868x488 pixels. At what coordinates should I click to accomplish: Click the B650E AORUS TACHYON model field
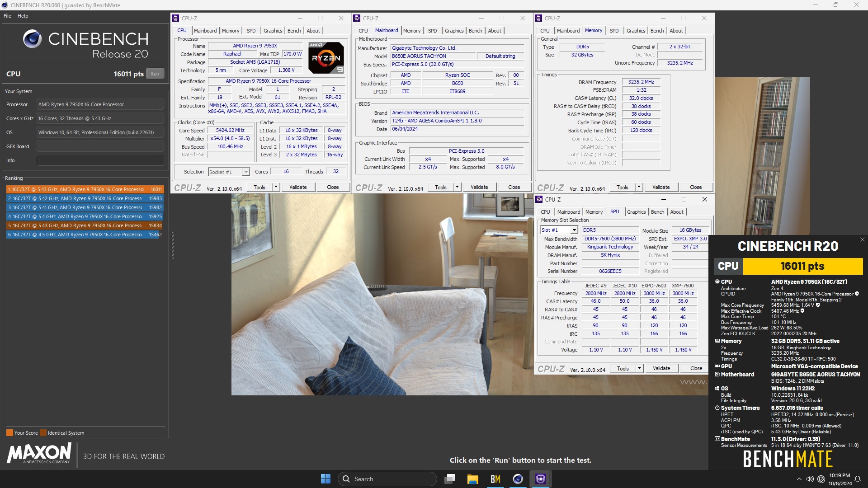click(x=433, y=56)
